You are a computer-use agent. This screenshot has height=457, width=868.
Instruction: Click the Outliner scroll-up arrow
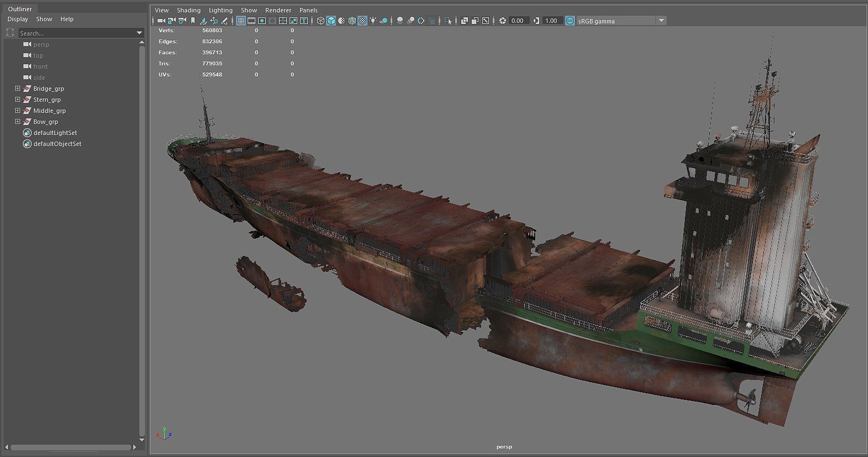tap(142, 42)
